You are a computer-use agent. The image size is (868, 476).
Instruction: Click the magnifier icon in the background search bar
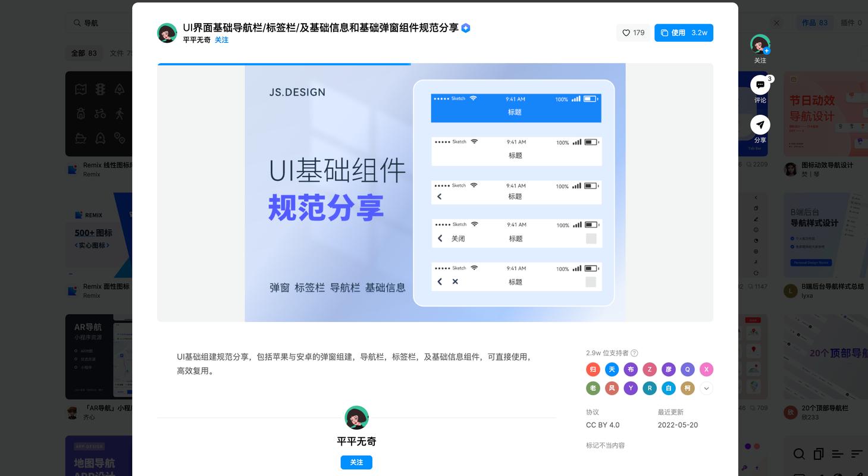coord(77,23)
